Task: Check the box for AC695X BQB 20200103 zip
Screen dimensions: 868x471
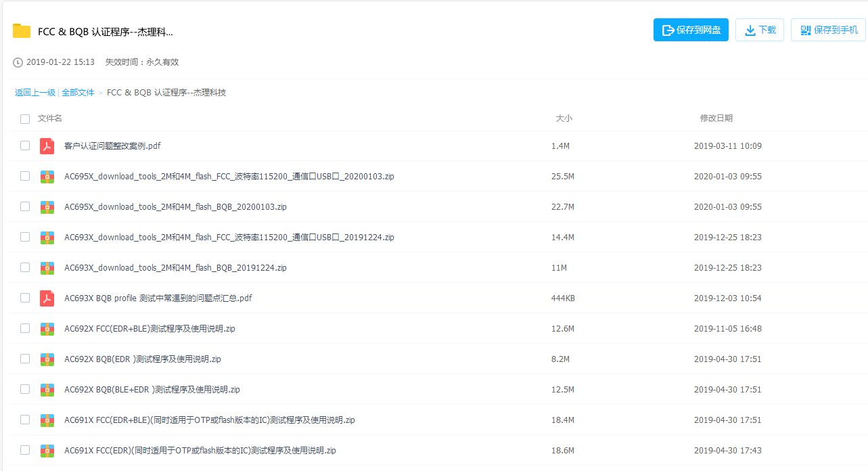Action: pos(25,206)
